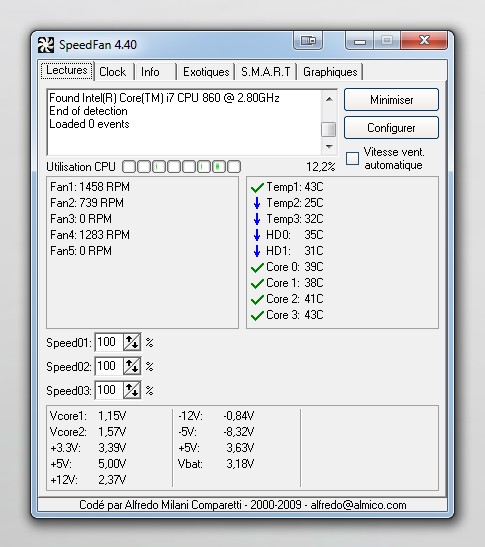Click log scrollbar up arrow

(x=329, y=99)
